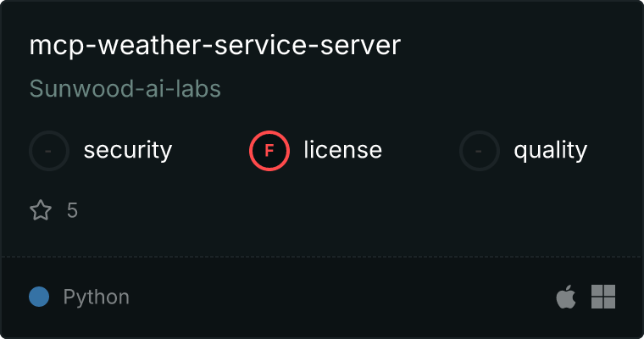Select the Python language label
The width and height of the screenshot is (644, 339).
point(96,297)
